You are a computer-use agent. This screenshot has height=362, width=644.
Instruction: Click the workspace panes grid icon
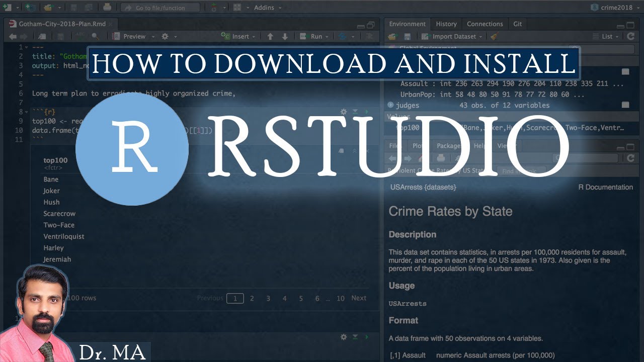pyautogui.click(x=236, y=8)
